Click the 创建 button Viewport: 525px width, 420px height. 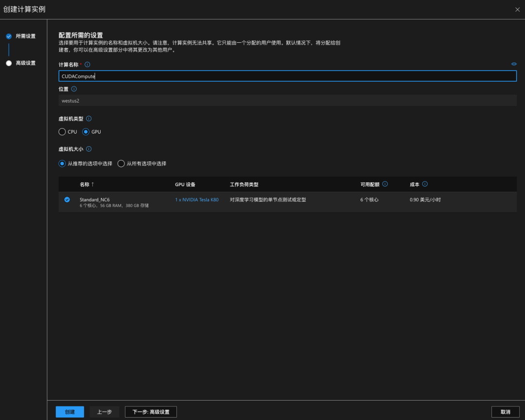tap(70, 412)
